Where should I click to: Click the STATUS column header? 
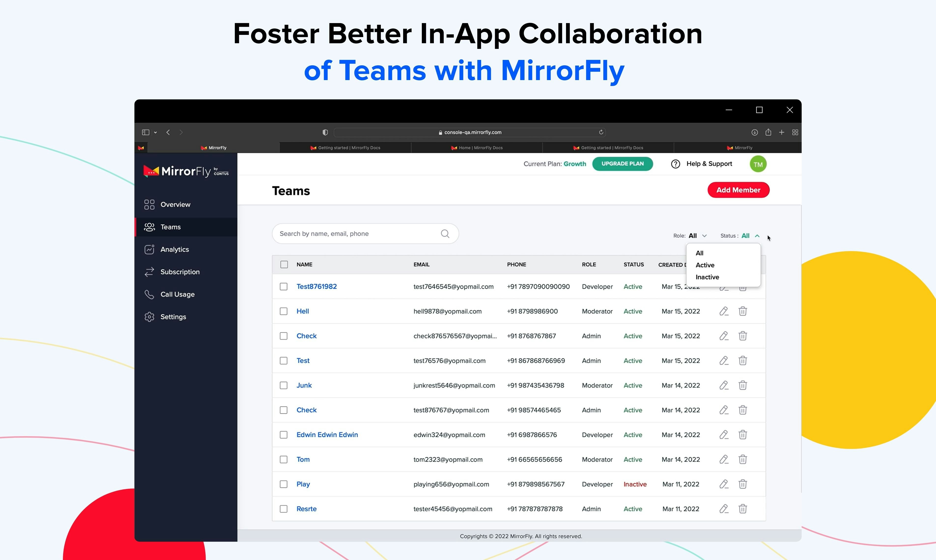(634, 265)
